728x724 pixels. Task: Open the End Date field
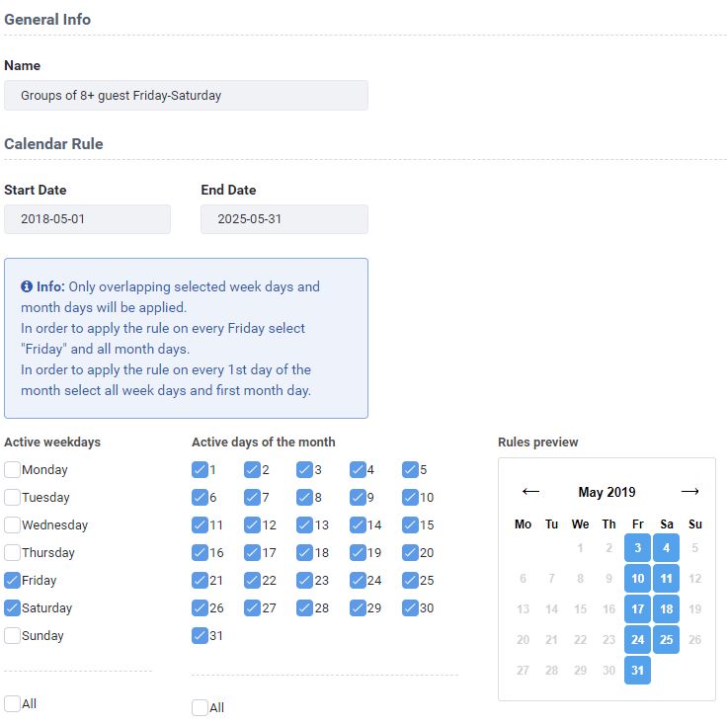(284, 218)
